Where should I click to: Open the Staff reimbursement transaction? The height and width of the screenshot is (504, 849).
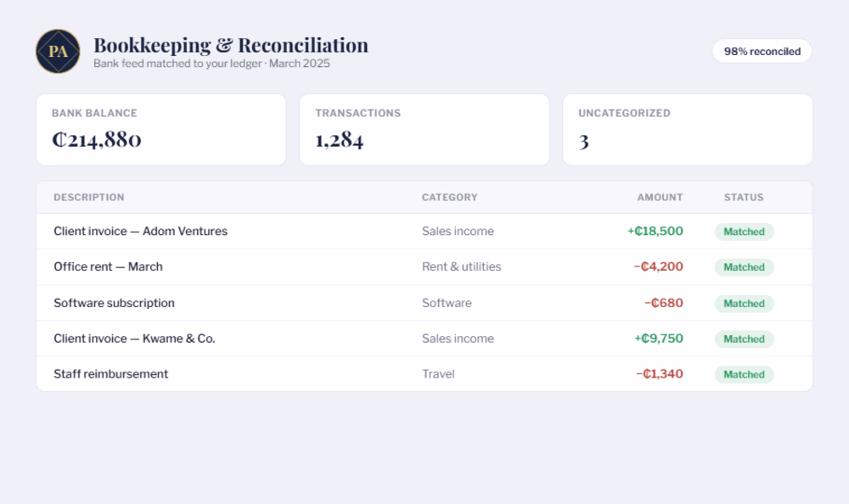(x=424, y=374)
